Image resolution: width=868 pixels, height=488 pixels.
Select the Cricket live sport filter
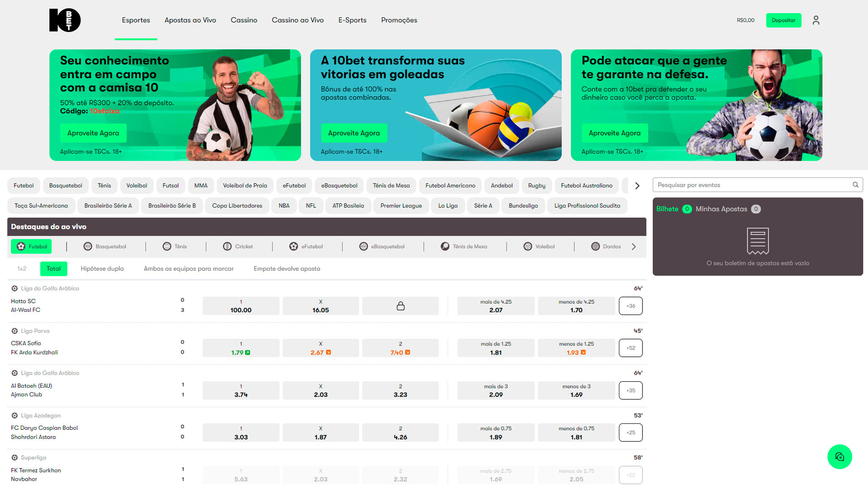238,246
